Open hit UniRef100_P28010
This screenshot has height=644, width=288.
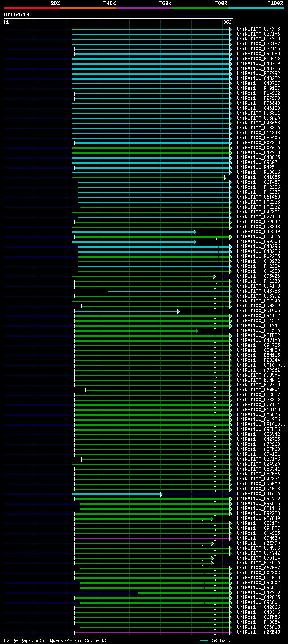coord(258,59)
